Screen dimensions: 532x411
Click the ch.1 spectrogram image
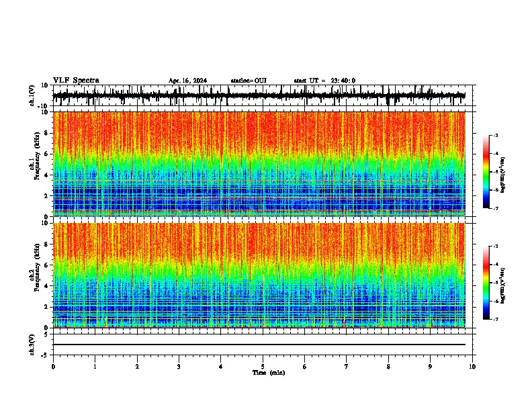click(259, 164)
